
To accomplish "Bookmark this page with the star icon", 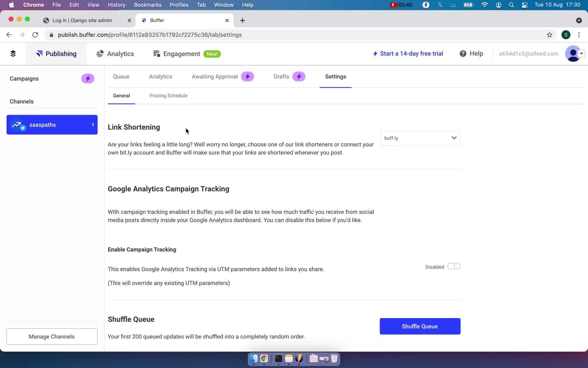I will coord(549,35).
